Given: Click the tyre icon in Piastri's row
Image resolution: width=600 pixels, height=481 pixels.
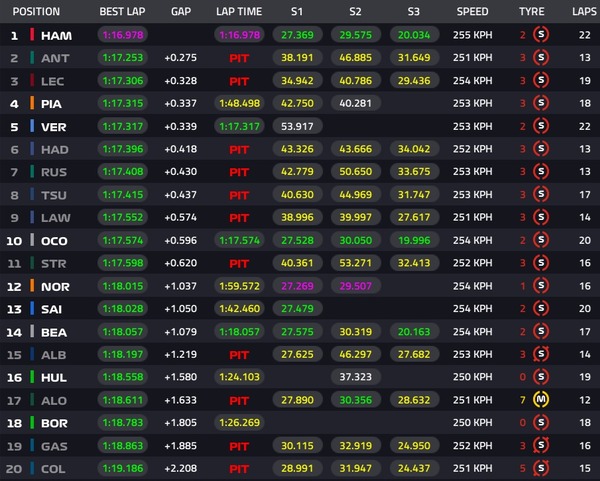Looking at the screenshot, I should pos(541,103).
